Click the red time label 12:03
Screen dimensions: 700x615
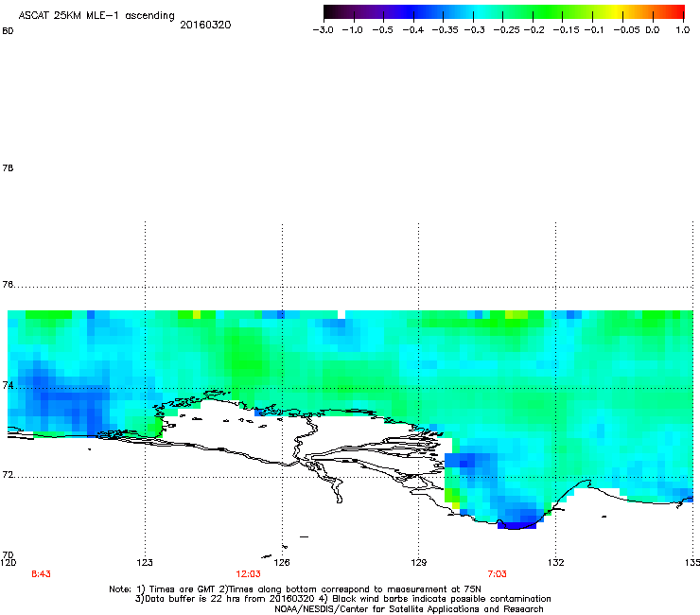248,574
